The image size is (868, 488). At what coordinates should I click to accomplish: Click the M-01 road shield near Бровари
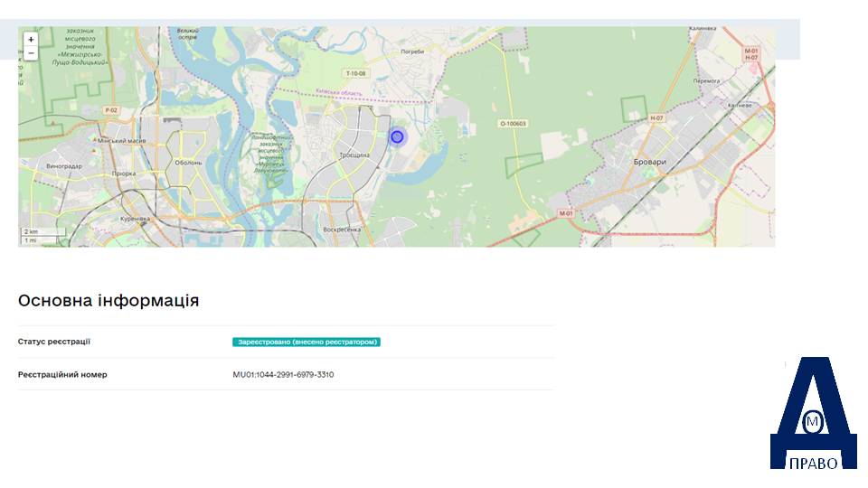[565, 213]
